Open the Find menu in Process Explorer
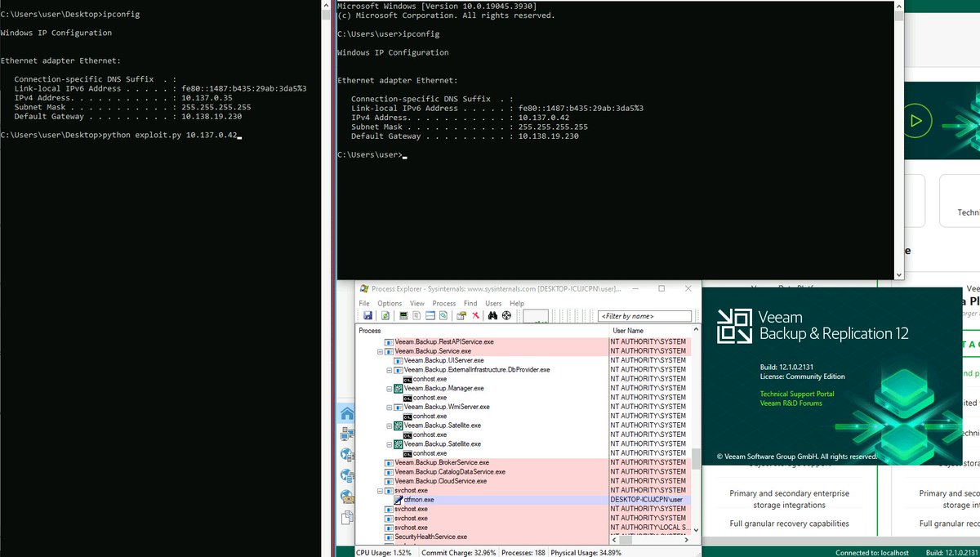The height and width of the screenshot is (557, 980). pos(470,303)
